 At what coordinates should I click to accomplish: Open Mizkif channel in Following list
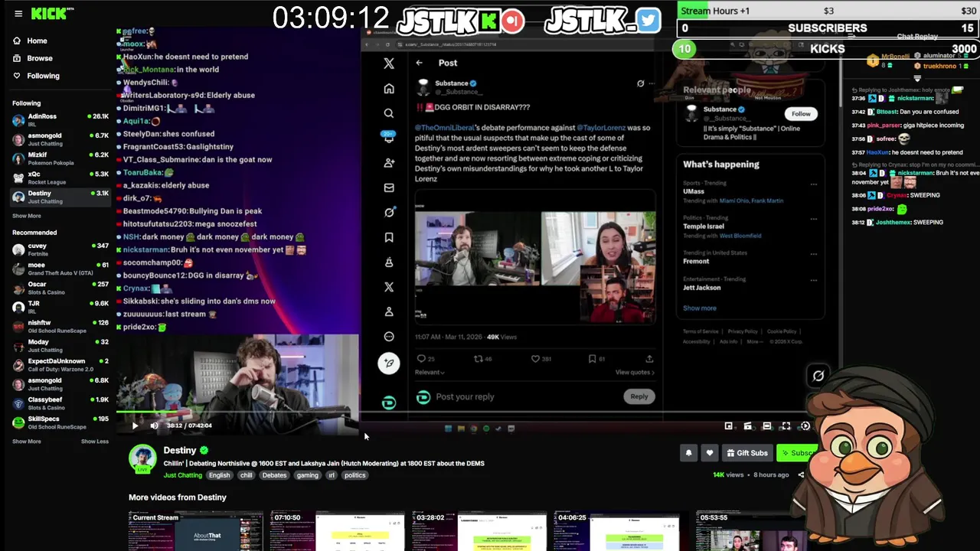pyautogui.click(x=60, y=158)
